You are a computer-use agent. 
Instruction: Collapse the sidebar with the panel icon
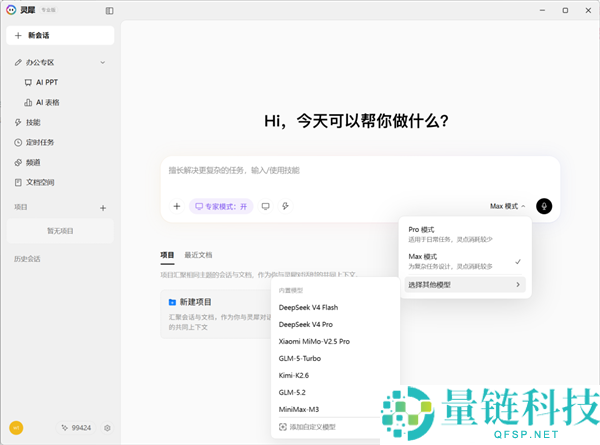click(109, 11)
